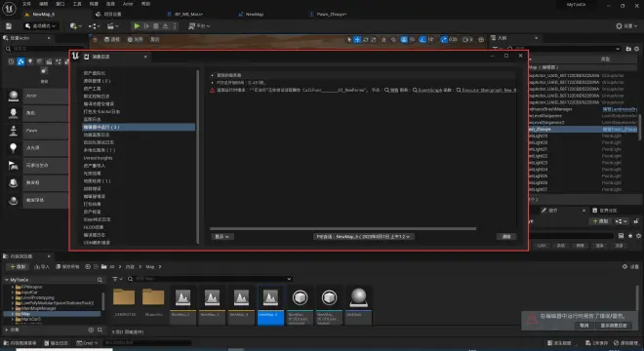Open the Blueprints dropdown in main toolbar

pyautogui.click(x=94, y=26)
